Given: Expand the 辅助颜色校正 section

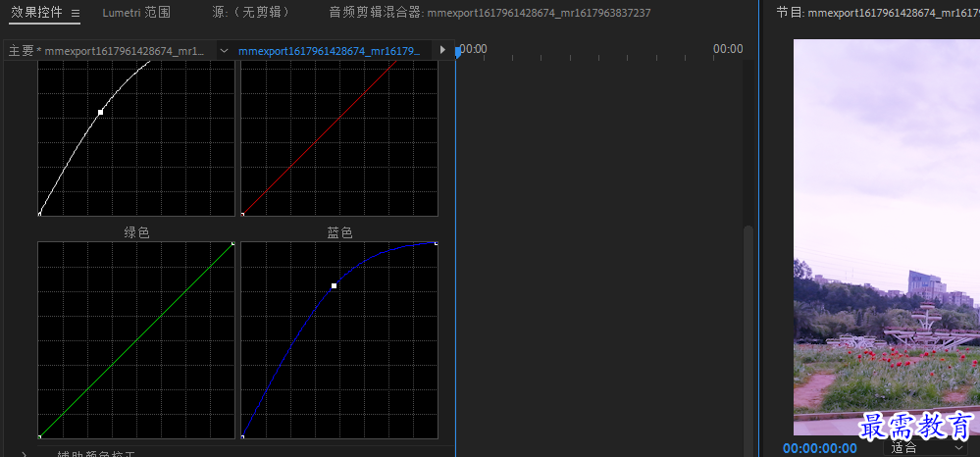Looking at the screenshot, I should click(x=24, y=454).
